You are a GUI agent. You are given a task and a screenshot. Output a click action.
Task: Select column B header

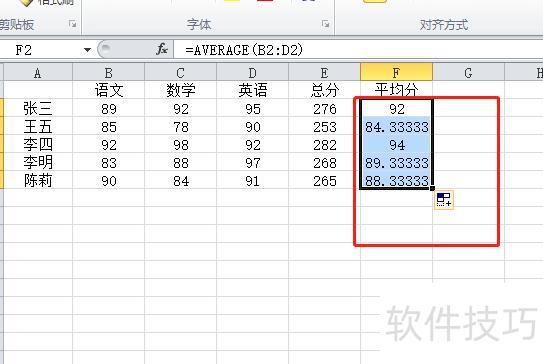pyautogui.click(x=108, y=73)
